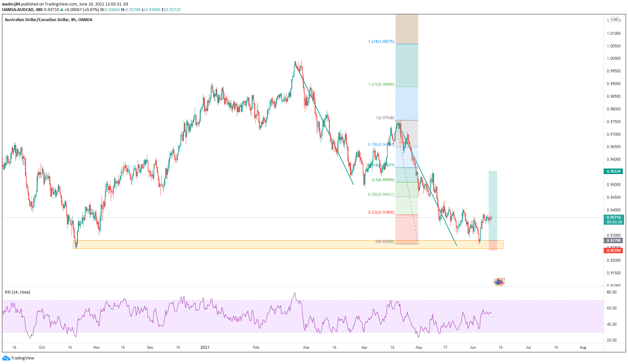Click the green long position target zone
Image resolution: width=628 pixels, height=364 pixels.
(493, 195)
